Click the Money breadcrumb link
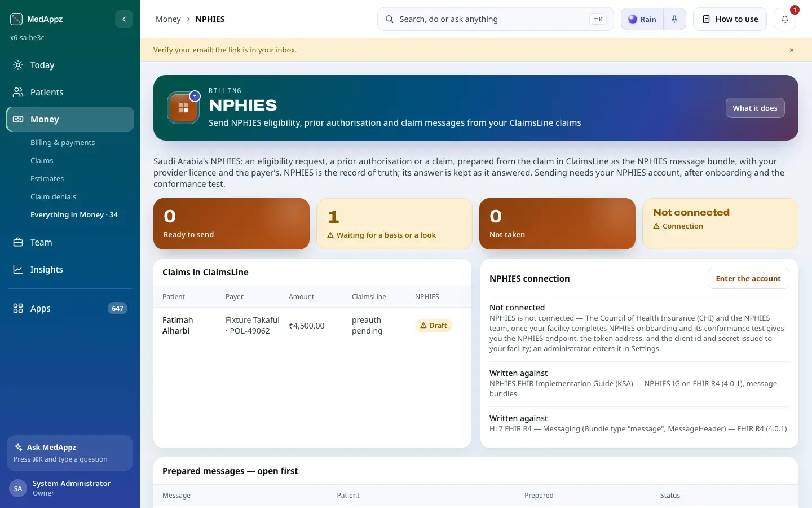 [168, 19]
